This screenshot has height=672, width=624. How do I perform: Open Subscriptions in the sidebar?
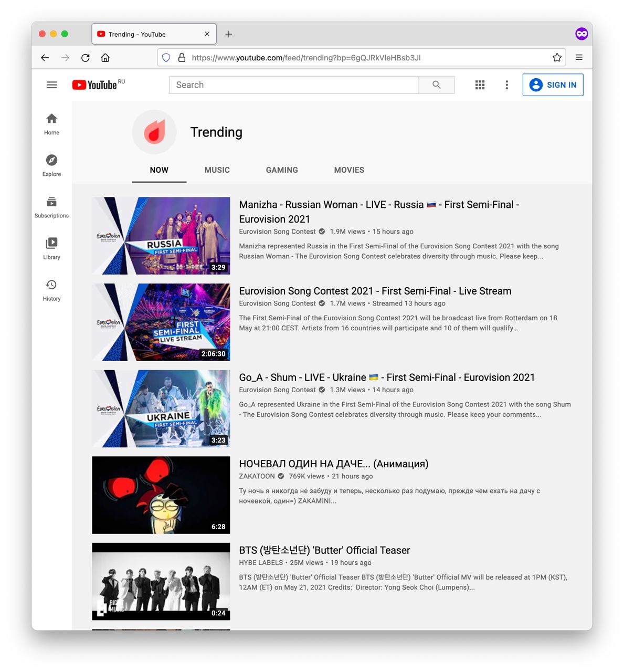click(51, 207)
